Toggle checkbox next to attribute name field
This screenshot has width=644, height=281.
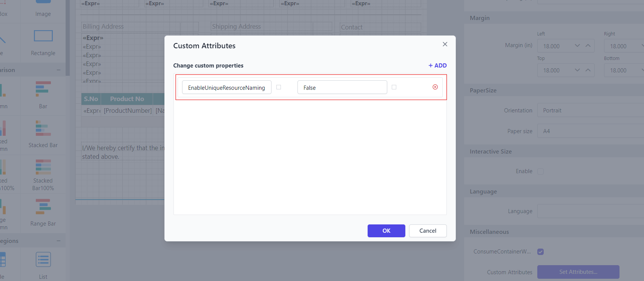(279, 87)
